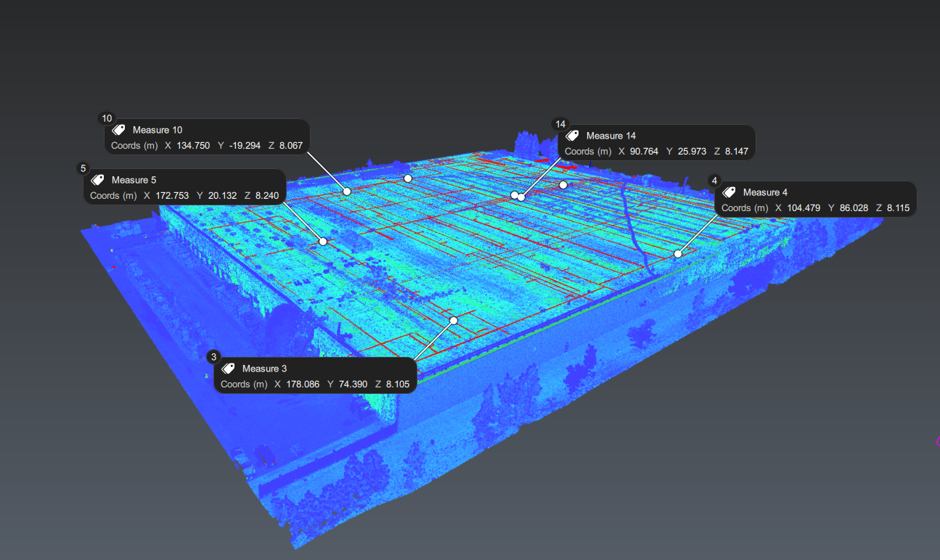Click the tag icon on Measure 3 label

pos(227,368)
